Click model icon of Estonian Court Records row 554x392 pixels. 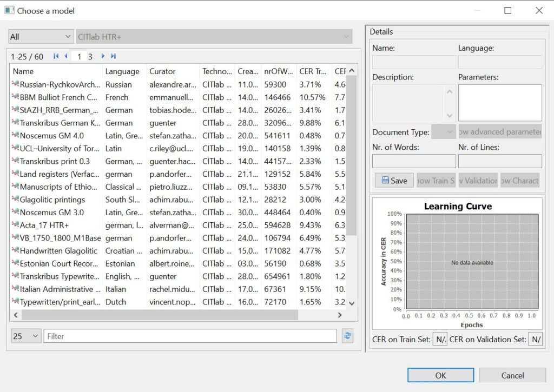coord(15,263)
